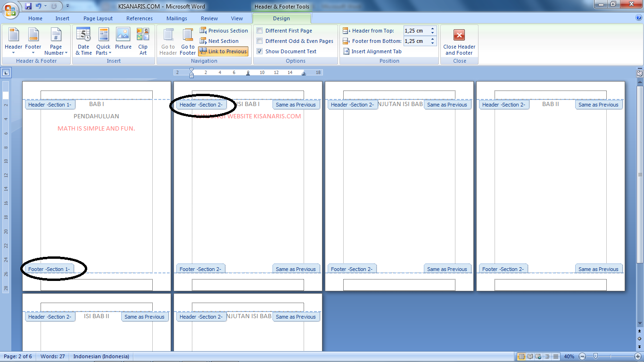This screenshot has width=644, height=362.
Task: Click Words: 27 in status bar
Action: (x=53, y=356)
